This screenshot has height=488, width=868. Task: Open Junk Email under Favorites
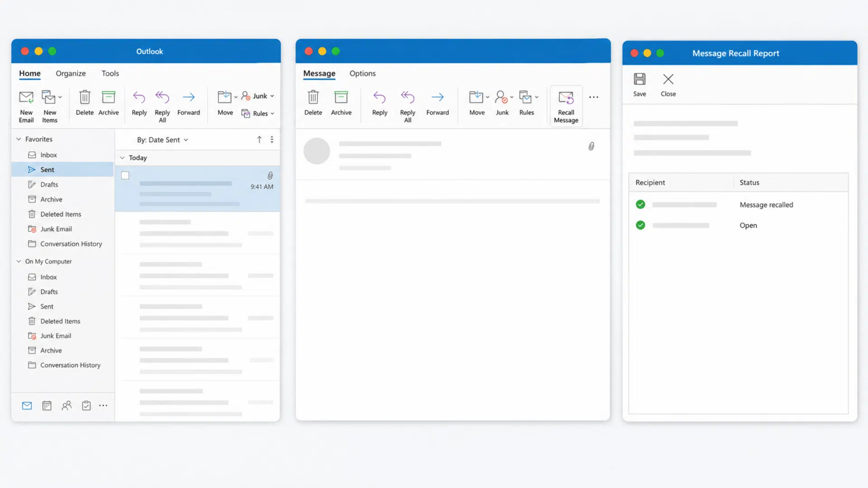(x=63, y=229)
